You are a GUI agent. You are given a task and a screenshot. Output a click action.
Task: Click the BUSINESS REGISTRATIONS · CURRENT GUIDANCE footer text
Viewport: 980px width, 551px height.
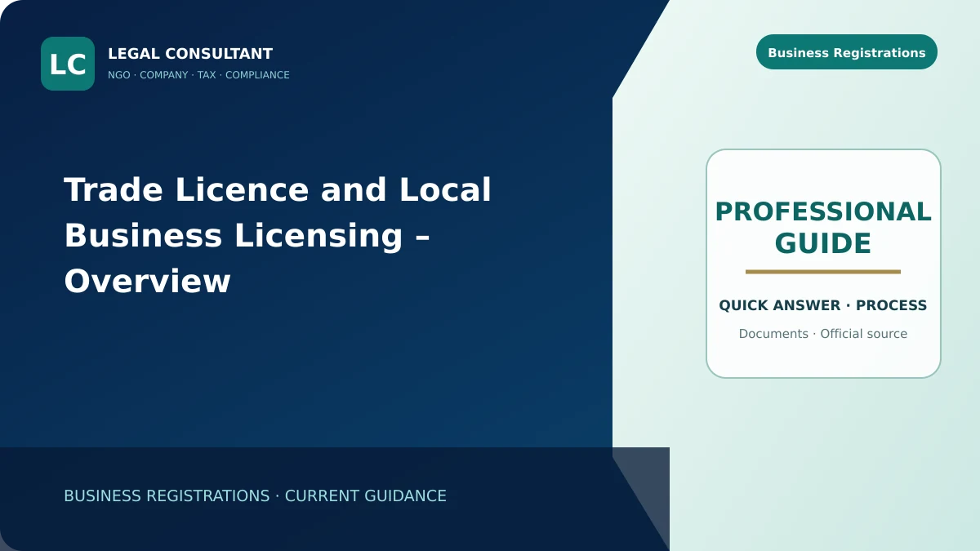(255, 495)
